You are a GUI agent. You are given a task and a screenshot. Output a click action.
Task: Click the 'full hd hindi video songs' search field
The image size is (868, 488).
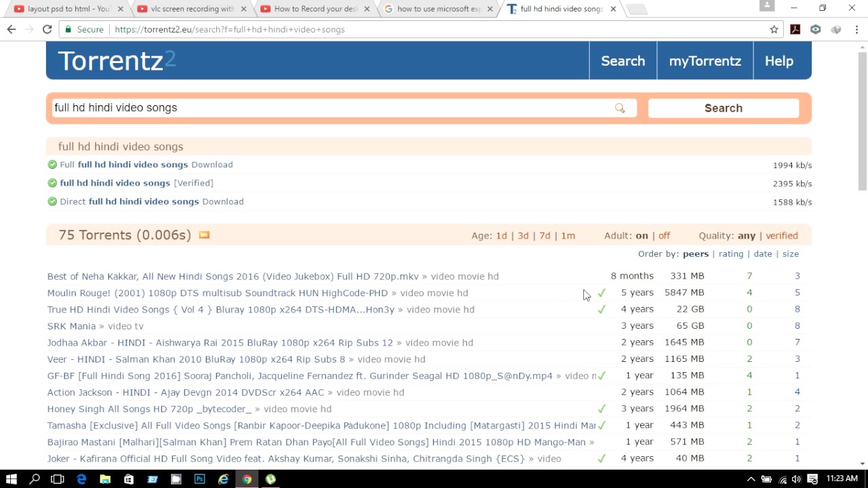344,108
